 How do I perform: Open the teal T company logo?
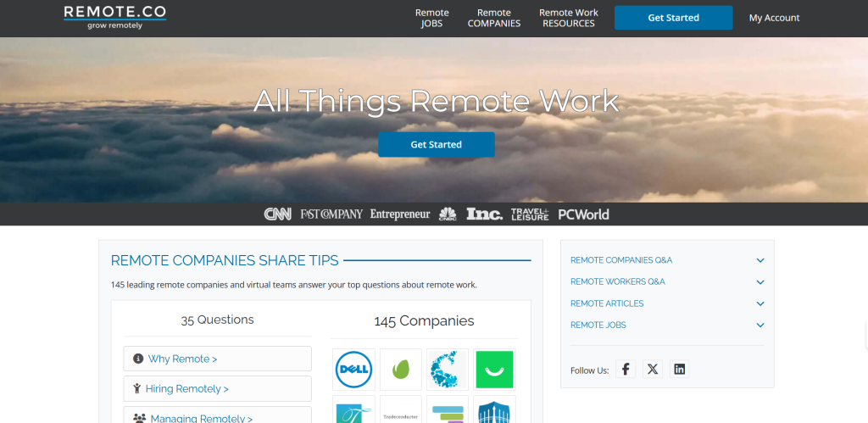click(353, 409)
